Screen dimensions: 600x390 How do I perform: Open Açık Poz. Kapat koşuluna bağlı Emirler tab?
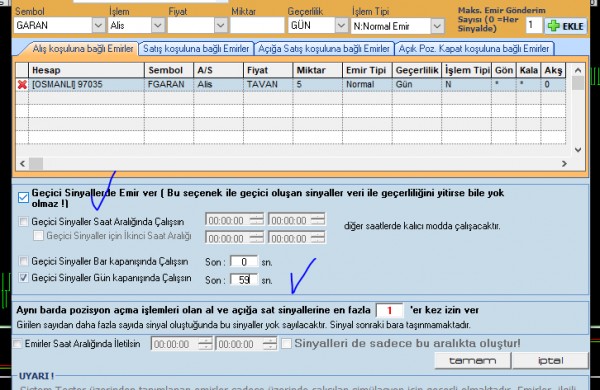474,49
